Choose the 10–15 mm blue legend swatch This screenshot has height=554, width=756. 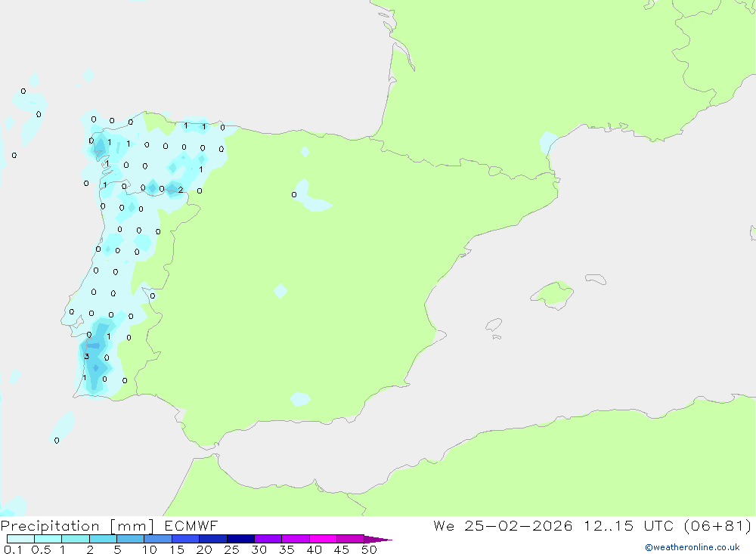pos(158,539)
